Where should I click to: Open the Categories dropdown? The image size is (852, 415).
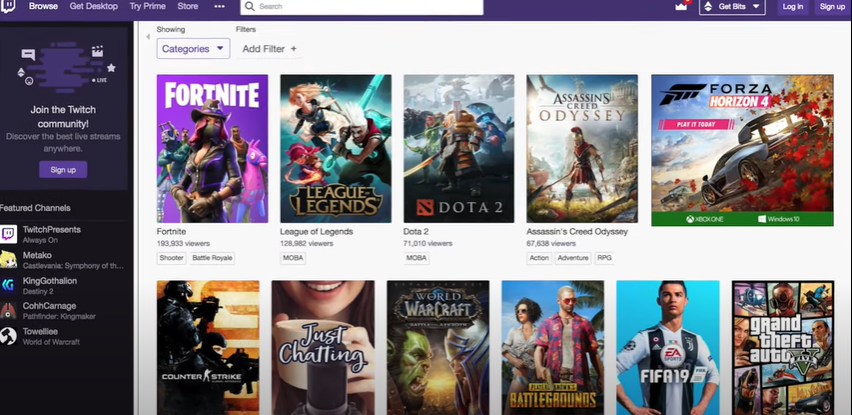tap(193, 48)
